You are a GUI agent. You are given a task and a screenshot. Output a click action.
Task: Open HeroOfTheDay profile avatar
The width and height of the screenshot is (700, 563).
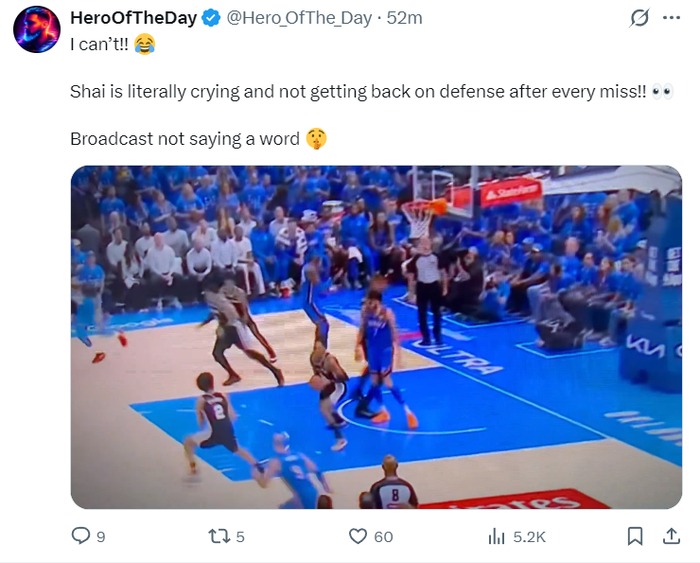tap(37, 29)
